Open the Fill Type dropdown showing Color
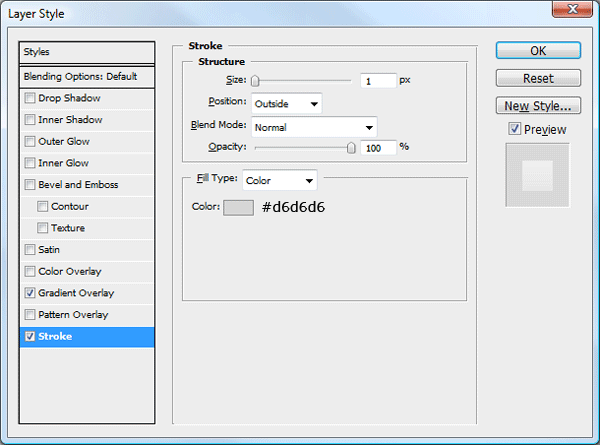The width and height of the screenshot is (600, 445). 280,180
